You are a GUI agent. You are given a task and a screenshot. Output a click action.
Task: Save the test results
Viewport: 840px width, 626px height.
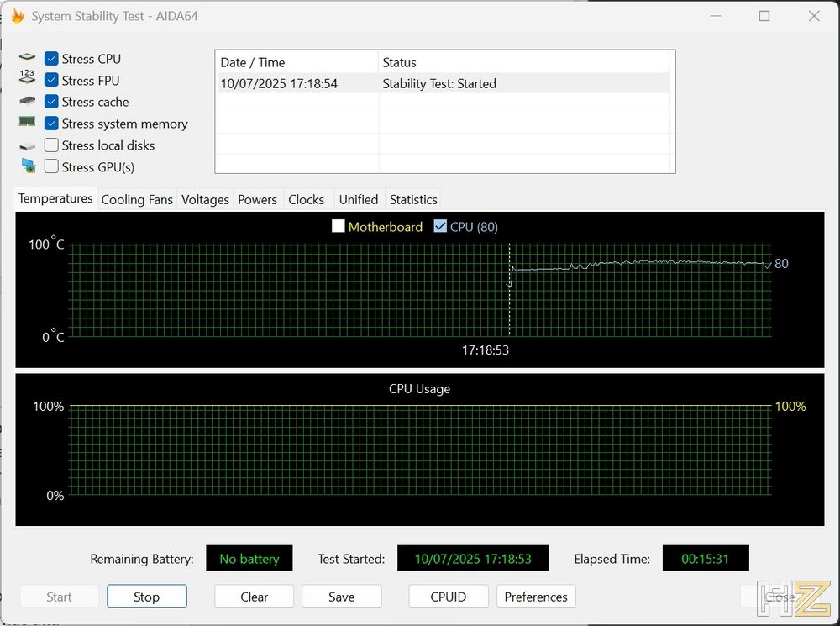341,596
